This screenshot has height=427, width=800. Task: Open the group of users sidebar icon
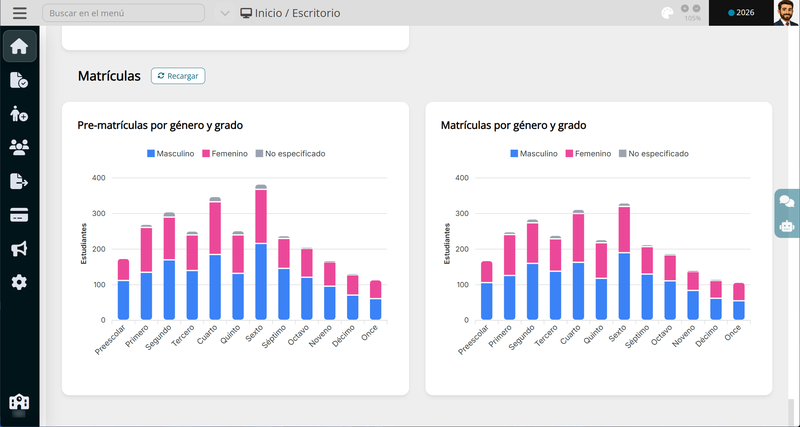tap(19, 147)
